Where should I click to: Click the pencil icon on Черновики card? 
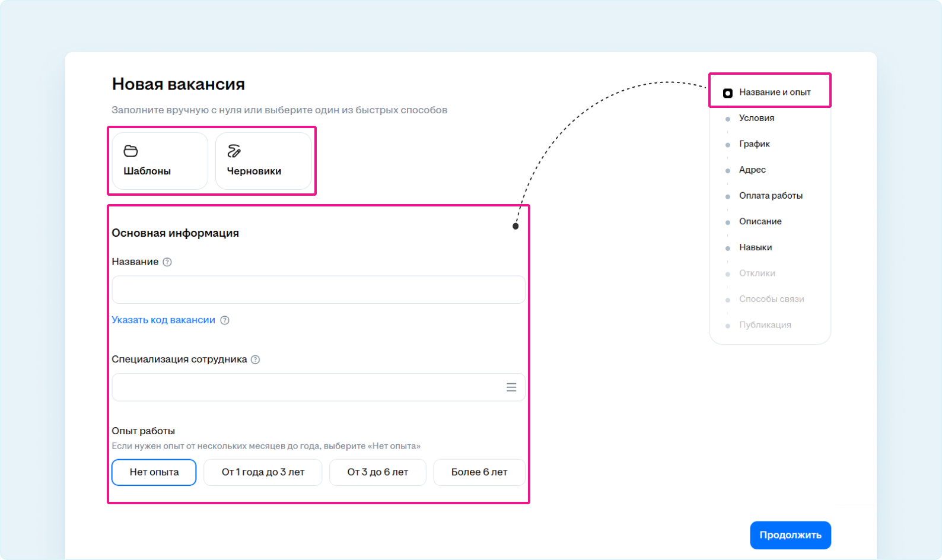234,151
